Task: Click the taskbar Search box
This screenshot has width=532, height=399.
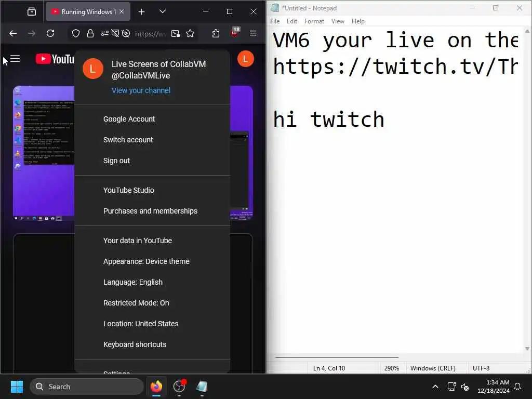Action: click(87, 387)
